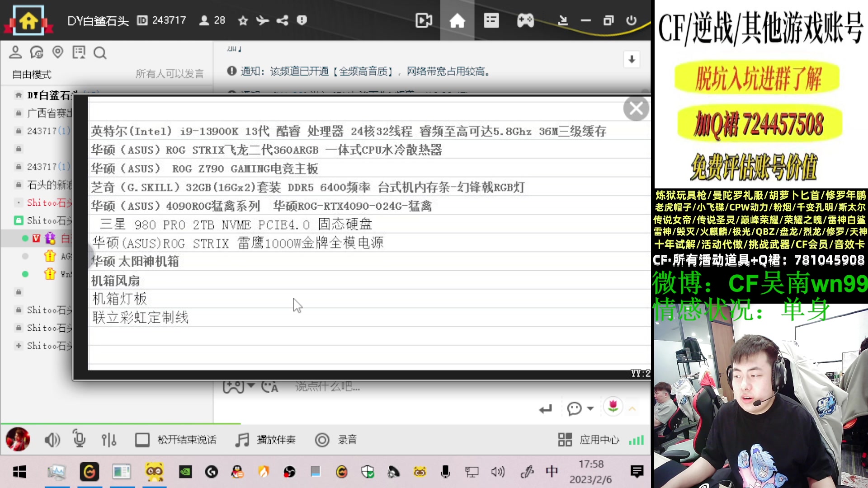Click the headset customer service icon
This screenshot has width=868, height=488.
37,52
